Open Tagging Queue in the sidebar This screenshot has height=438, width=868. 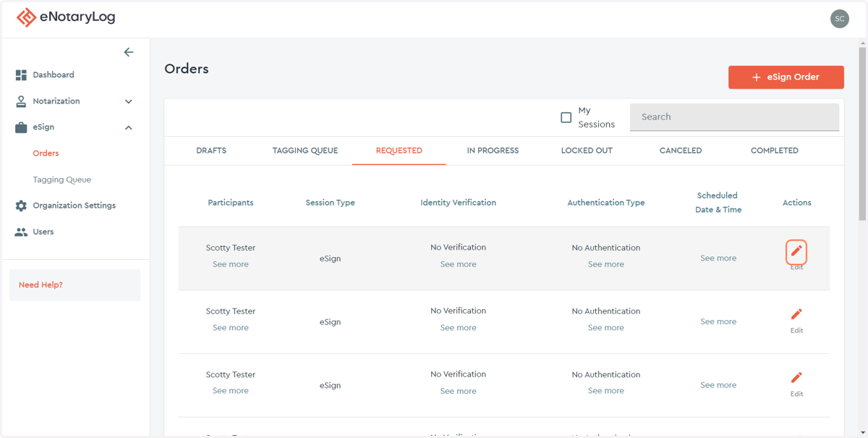tap(61, 180)
